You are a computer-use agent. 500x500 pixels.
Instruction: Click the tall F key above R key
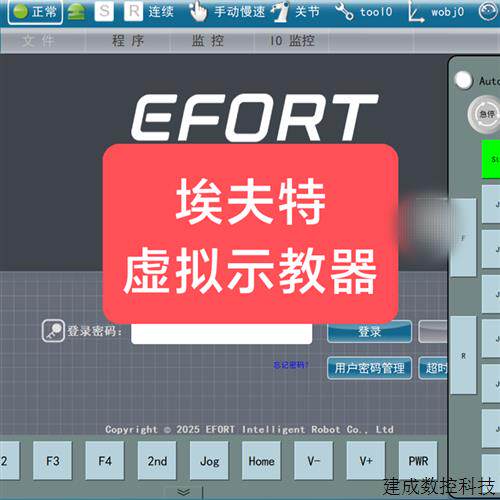[x=463, y=237]
